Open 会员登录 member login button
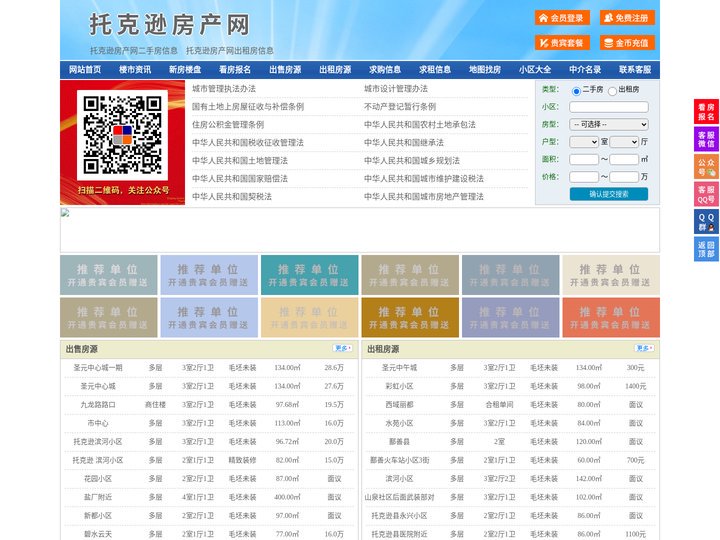 pos(562,18)
